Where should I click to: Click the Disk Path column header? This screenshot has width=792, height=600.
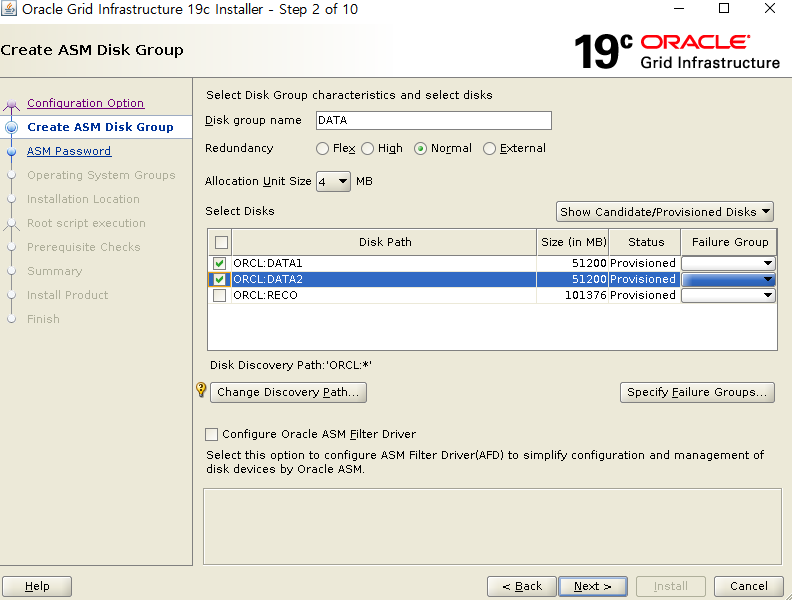(384, 242)
